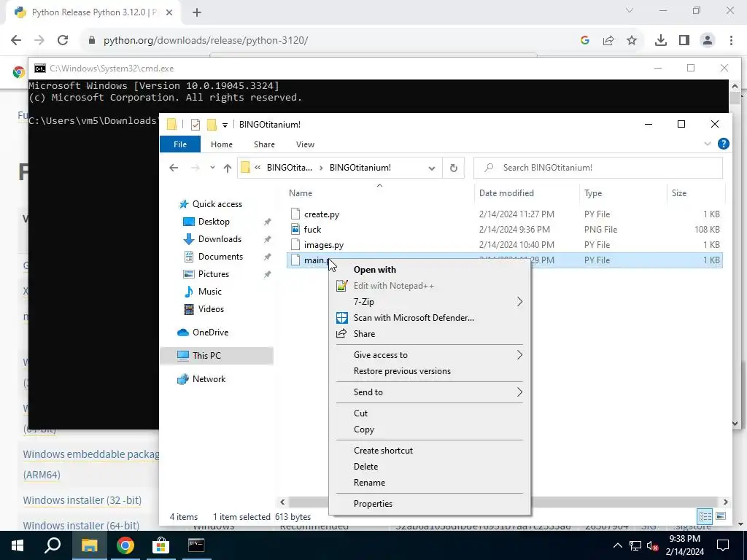Open Properties from context menu
747x560 pixels.
pyautogui.click(x=373, y=504)
